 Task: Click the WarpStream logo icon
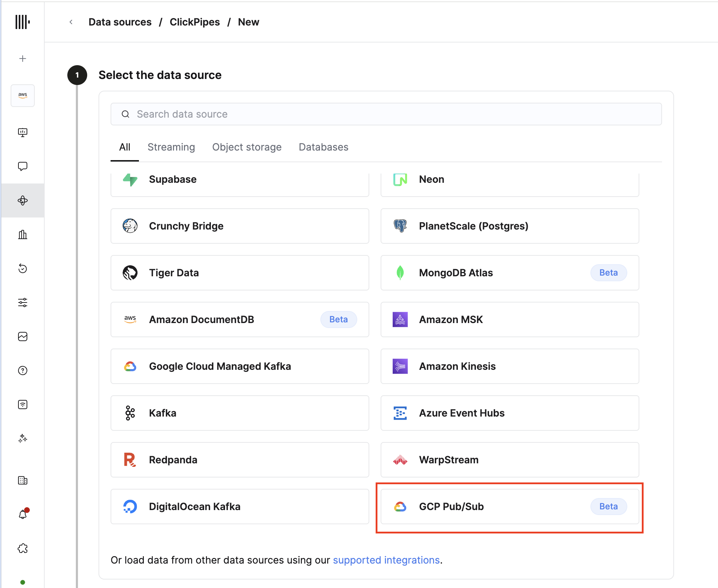(400, 460)
